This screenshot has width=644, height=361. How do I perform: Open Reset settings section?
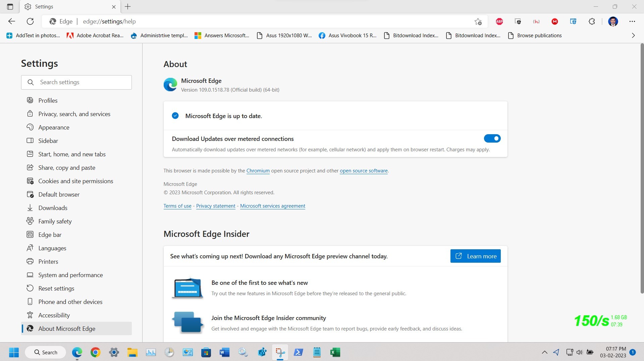pyautogui.click(x=76, y=288)
